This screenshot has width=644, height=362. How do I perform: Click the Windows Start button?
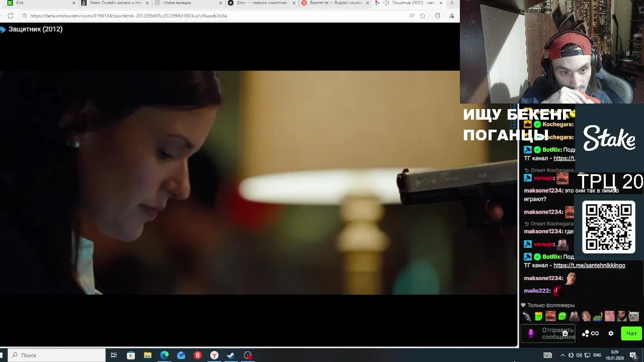1,355
